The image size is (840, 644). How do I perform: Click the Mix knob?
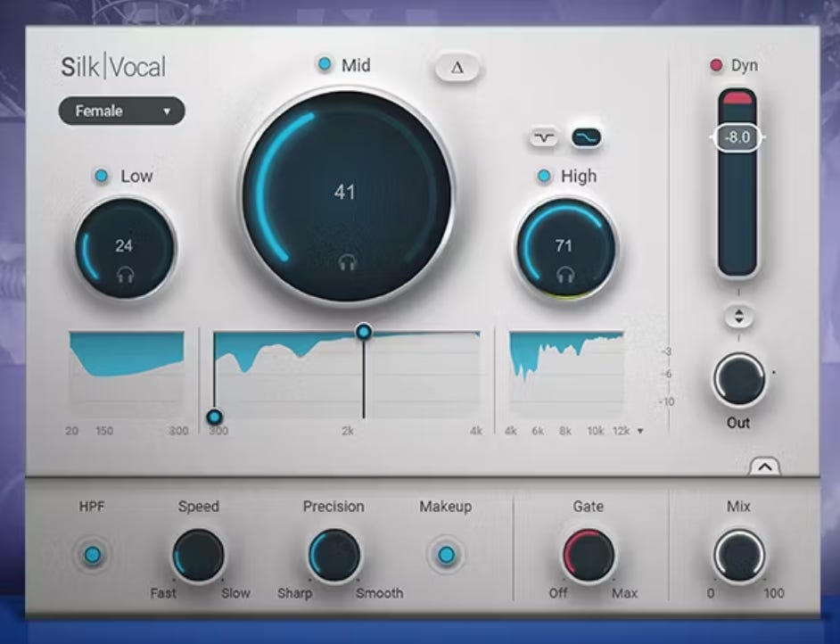pyautogui.click(x=739, y=556)
